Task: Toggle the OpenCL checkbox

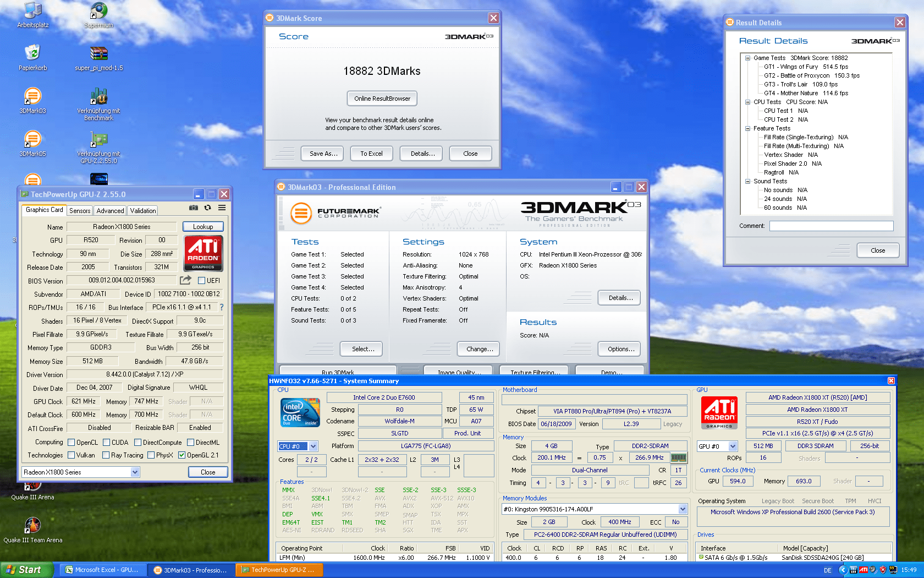Action: (71, 443)
